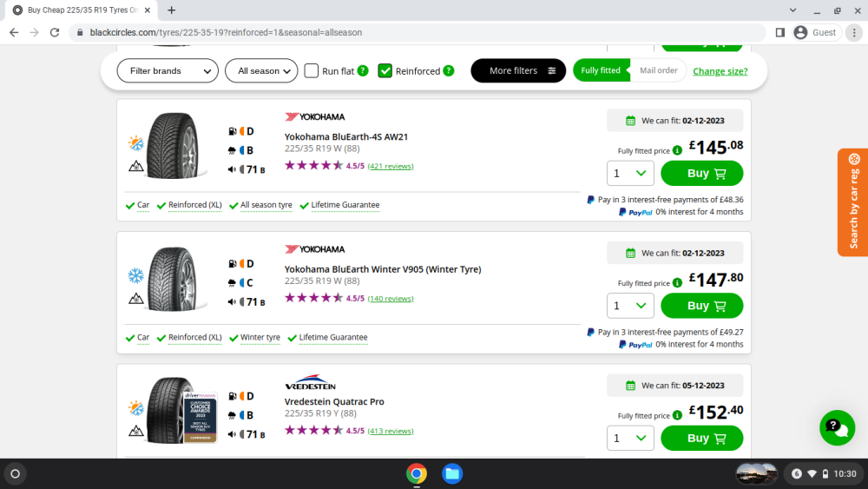
Task: Open quantity dropdown for BluEarth Winter V905
Action: coord(630,306)
